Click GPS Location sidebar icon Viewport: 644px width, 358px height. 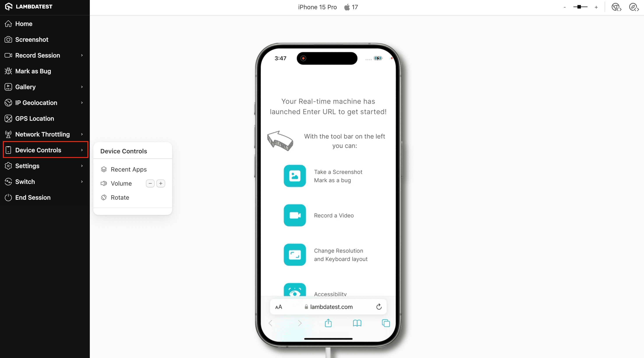click(x=8, y=118)
